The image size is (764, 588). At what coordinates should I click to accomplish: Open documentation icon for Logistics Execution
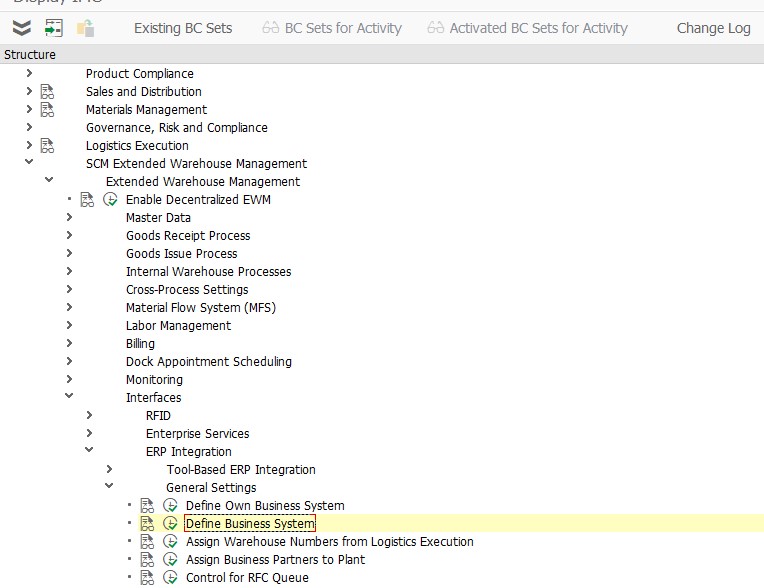click(x=47, y=146)
